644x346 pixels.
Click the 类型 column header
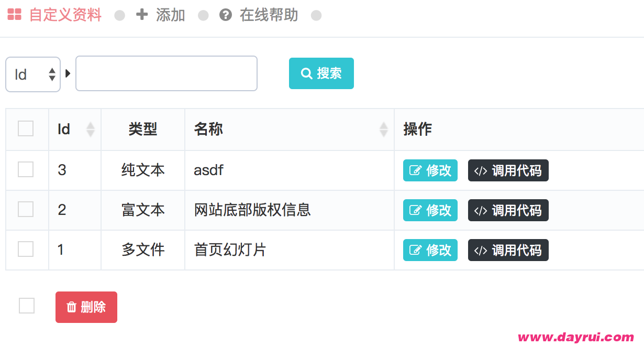click(143, 129)
